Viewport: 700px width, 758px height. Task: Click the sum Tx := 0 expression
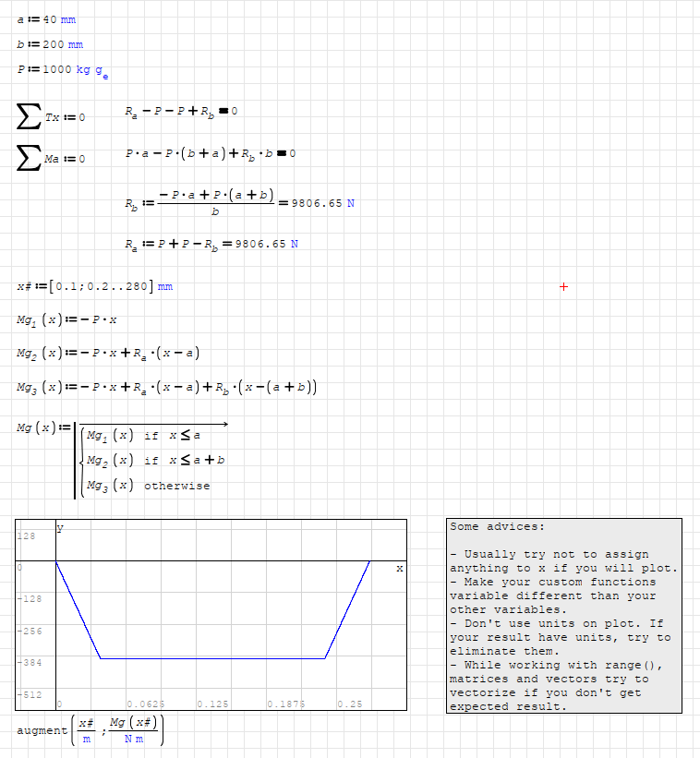coord(52,117)
